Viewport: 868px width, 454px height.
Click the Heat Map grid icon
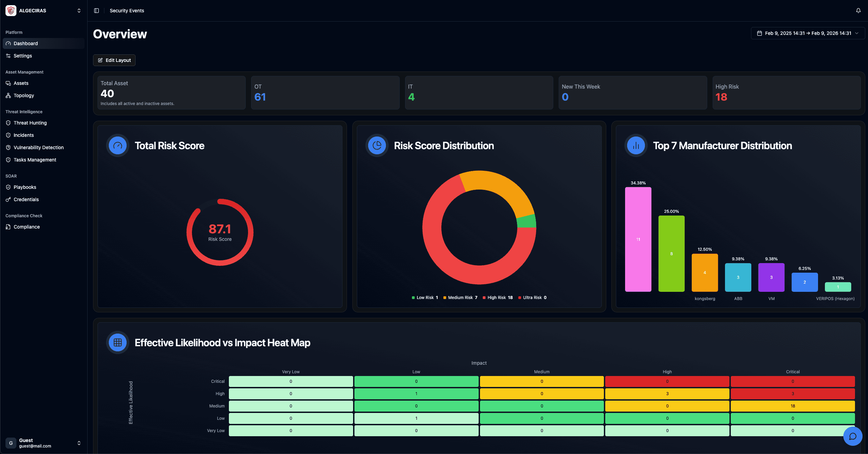(x=117, y=342)
